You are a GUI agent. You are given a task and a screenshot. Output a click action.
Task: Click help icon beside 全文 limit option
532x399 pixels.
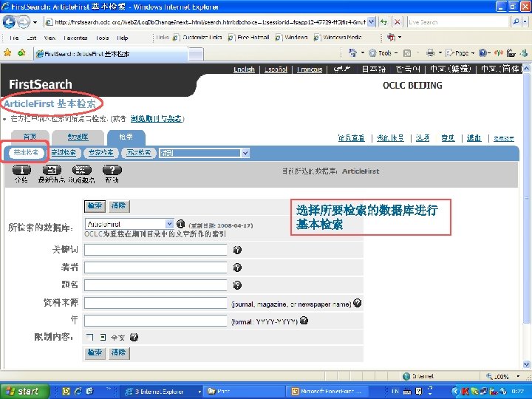(134, 337)
